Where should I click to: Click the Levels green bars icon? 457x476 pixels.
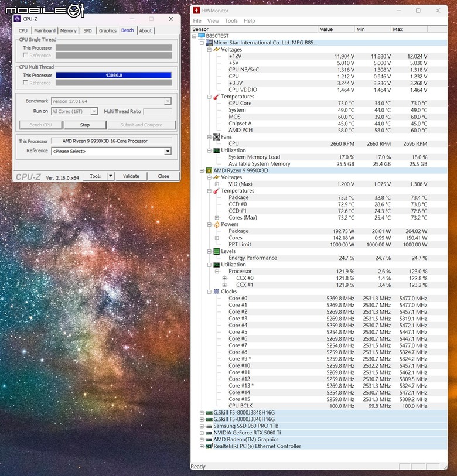[x=217, y=251]
